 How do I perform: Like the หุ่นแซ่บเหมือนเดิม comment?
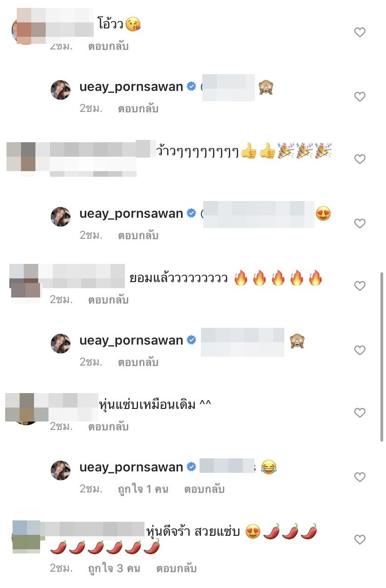click(359, 413)
